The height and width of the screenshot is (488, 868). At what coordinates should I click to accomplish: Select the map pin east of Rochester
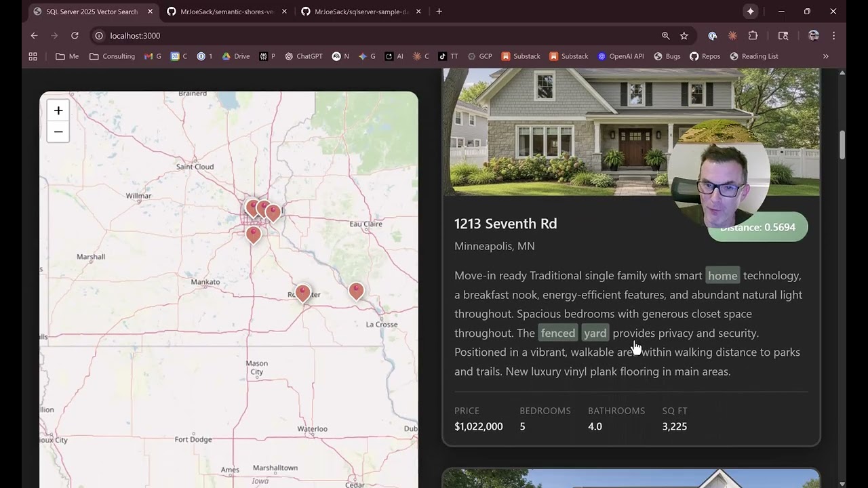click(x=356, y=291)
